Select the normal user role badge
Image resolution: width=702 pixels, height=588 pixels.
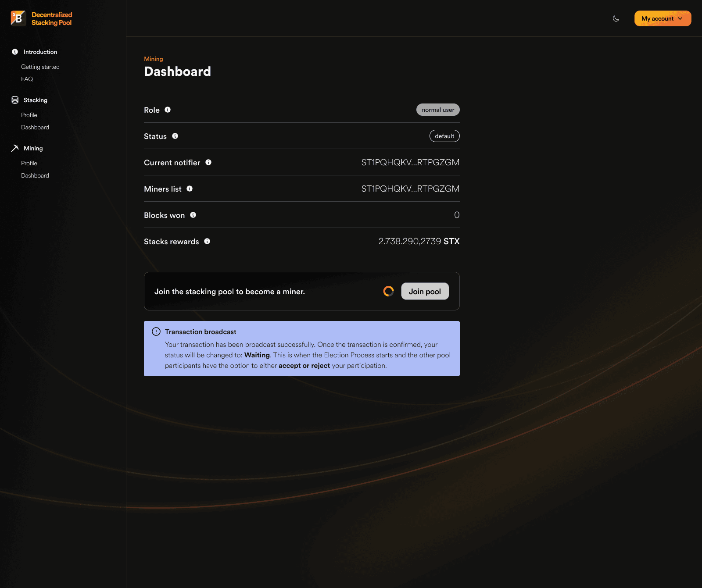pyautogui.click(x=437, y=110)
